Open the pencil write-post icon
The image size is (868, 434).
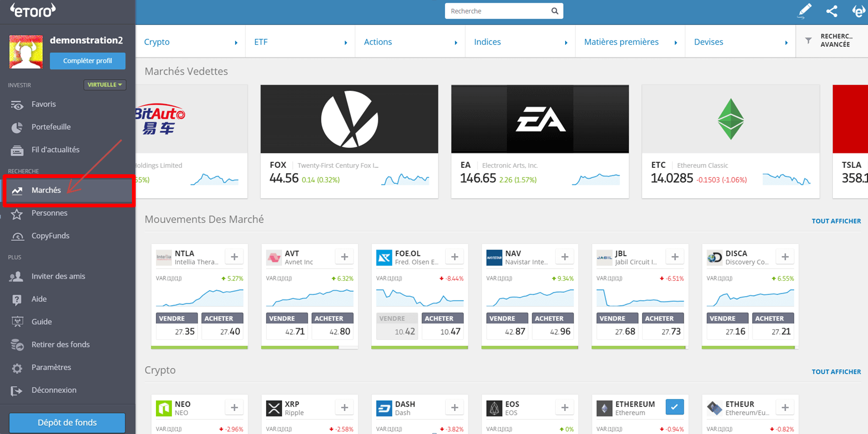(804, 11)
